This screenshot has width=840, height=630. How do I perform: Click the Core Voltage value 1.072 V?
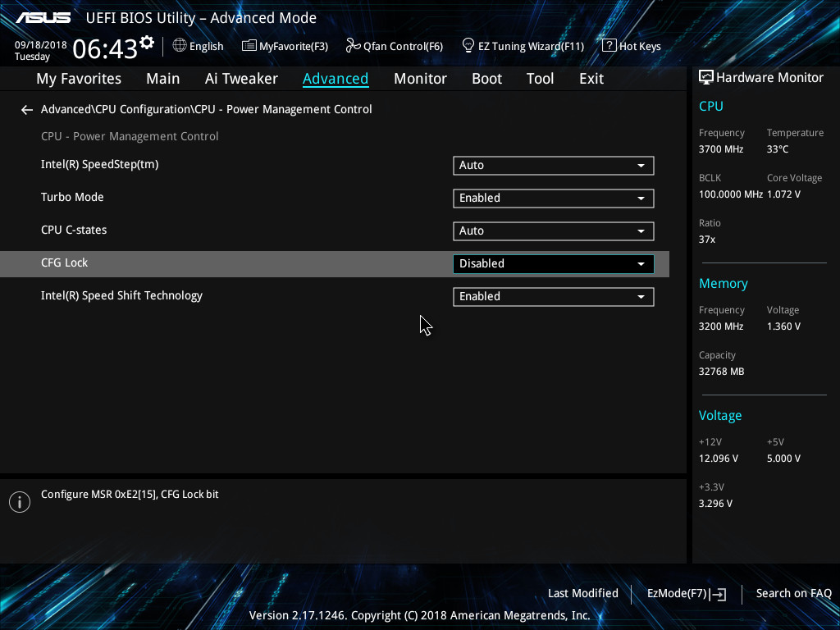783,194
